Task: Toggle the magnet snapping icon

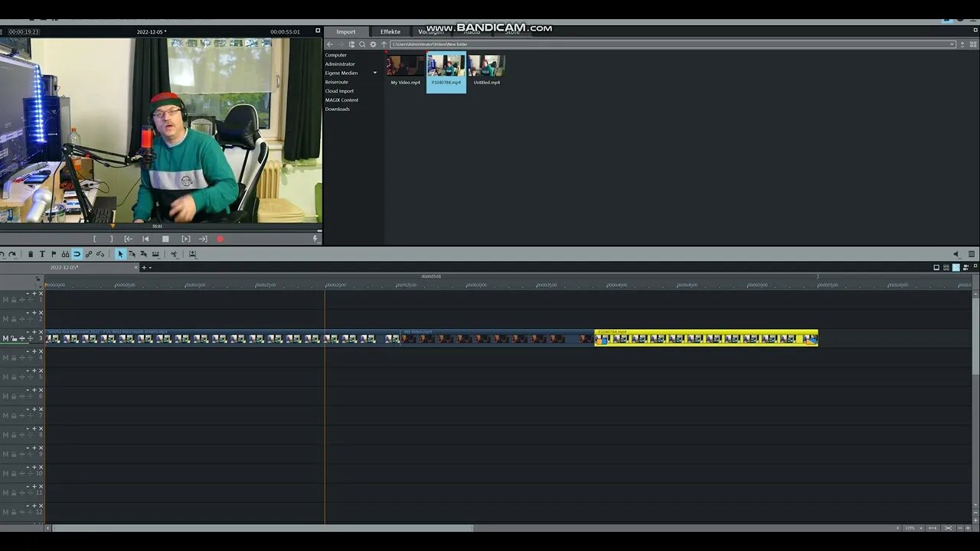Action: pyautogui.click(x=77, y=254)
